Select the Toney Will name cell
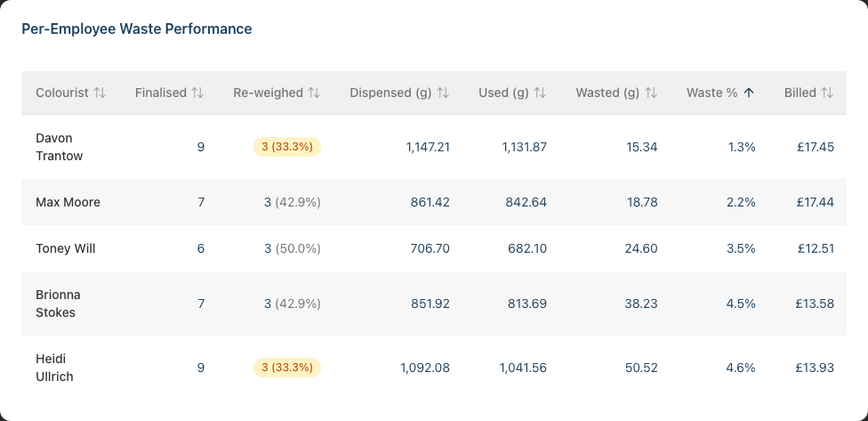 tap(65, 248)
